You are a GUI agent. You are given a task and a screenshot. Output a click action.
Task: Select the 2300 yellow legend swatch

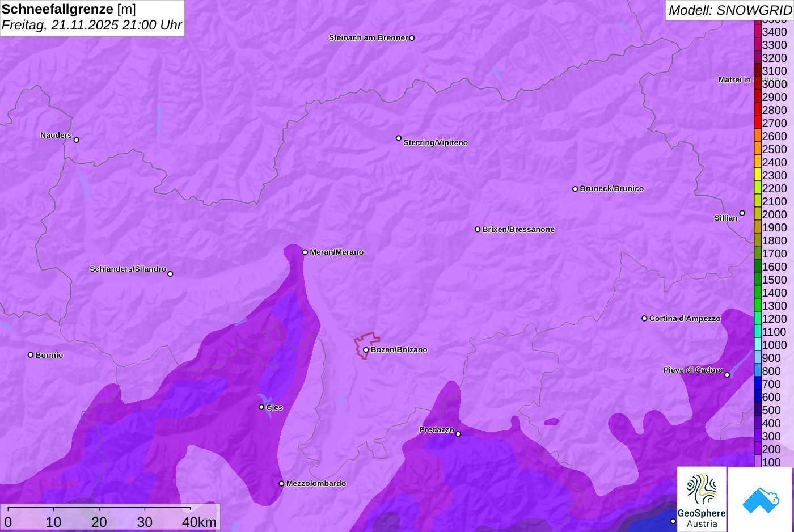[x=758, y=175]
